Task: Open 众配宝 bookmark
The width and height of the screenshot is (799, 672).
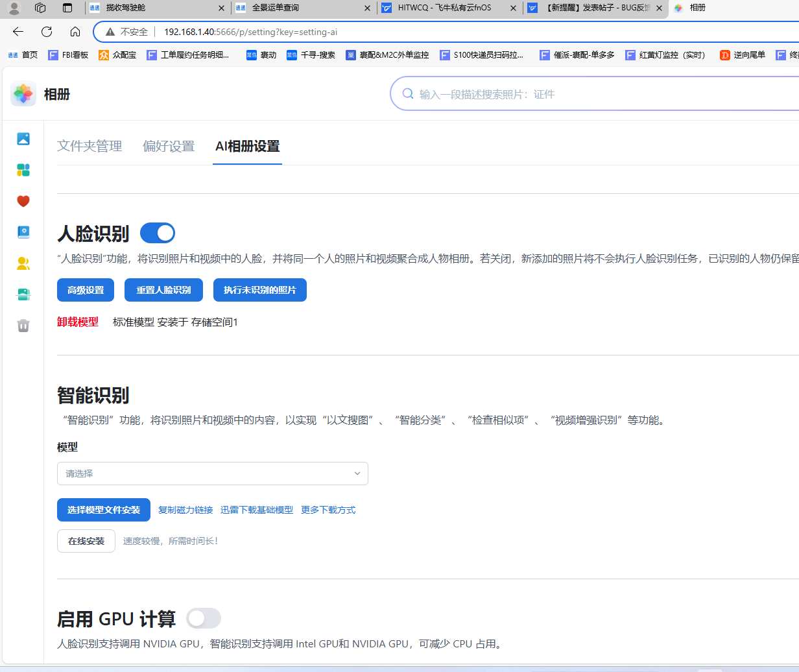Action: pos(117,55)
